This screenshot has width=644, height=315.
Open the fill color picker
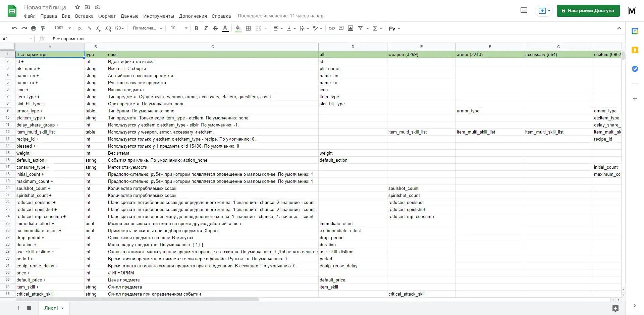238,28
